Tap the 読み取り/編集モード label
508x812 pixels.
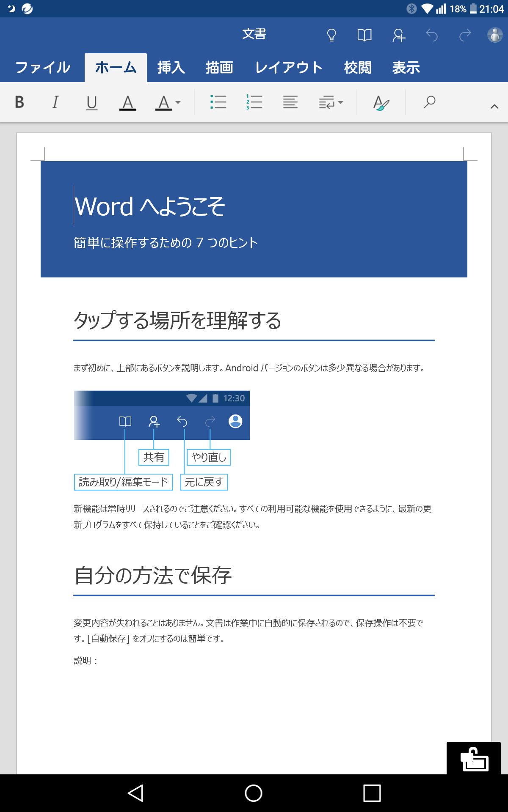tap(123, 482)
